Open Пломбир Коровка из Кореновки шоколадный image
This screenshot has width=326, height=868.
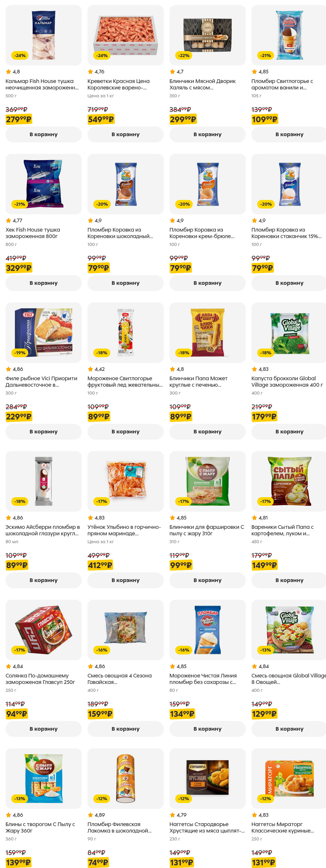tap(125, 184)
